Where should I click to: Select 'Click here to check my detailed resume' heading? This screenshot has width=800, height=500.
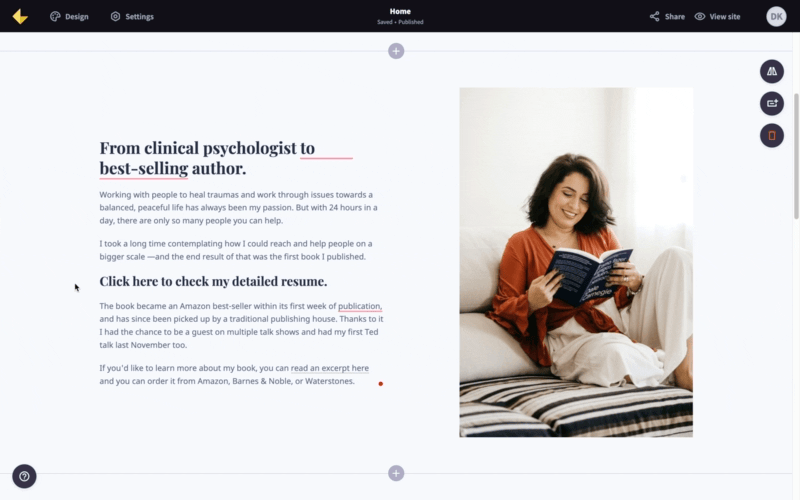213,281
